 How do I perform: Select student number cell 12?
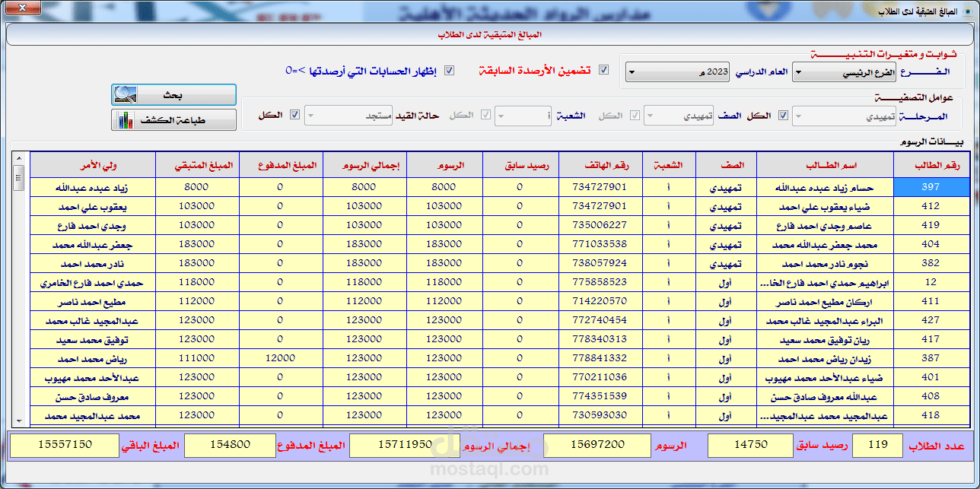[x=931, y=282]
